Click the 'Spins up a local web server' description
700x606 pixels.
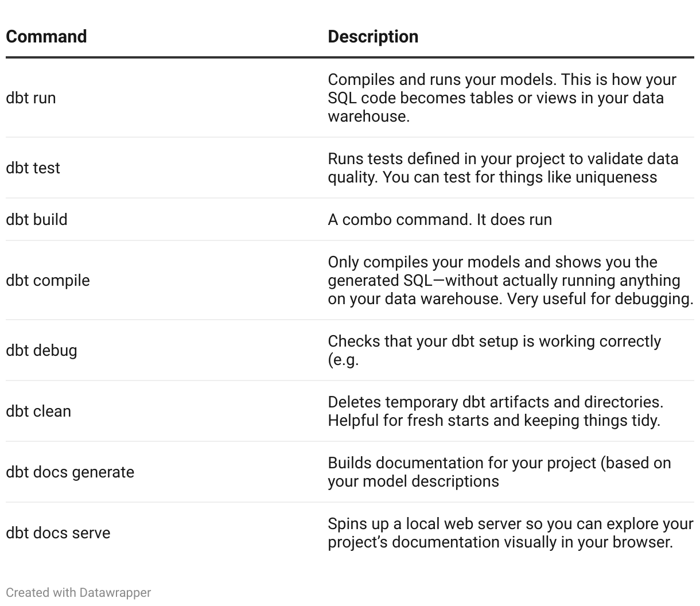511,533
